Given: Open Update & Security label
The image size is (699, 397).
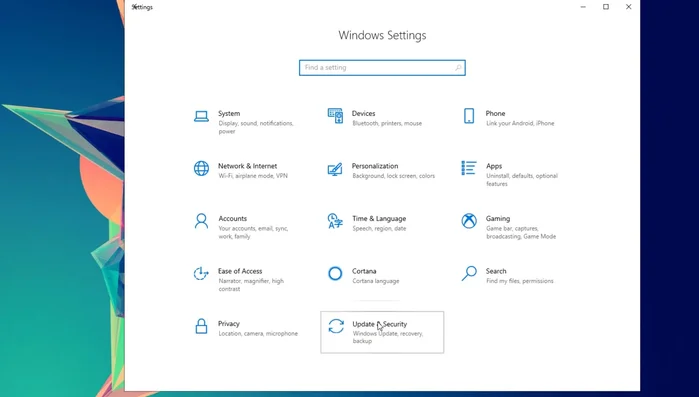Looking at the screenshot, I should click(379, 324).
